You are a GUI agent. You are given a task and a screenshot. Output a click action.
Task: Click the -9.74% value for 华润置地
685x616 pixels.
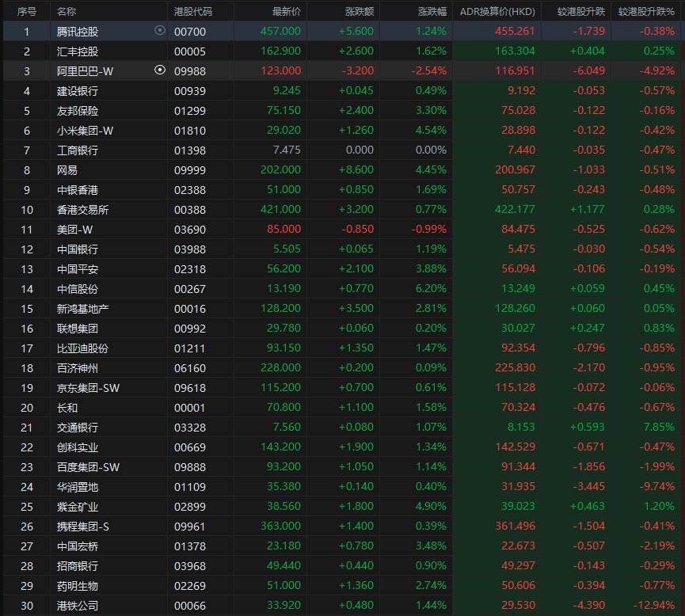tap(657, 487)
